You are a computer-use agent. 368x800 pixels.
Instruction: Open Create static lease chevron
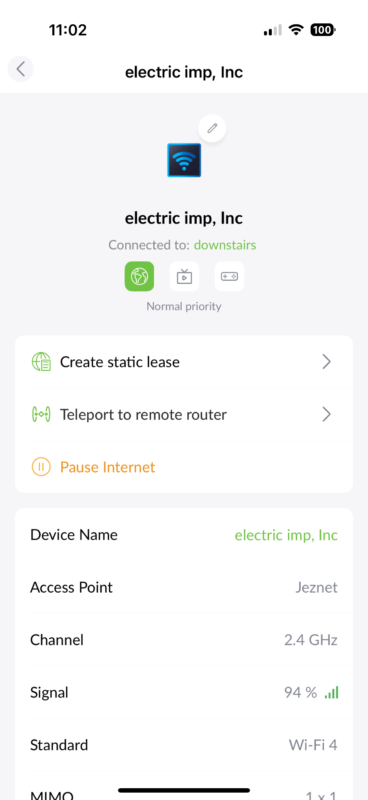[327, 362]
